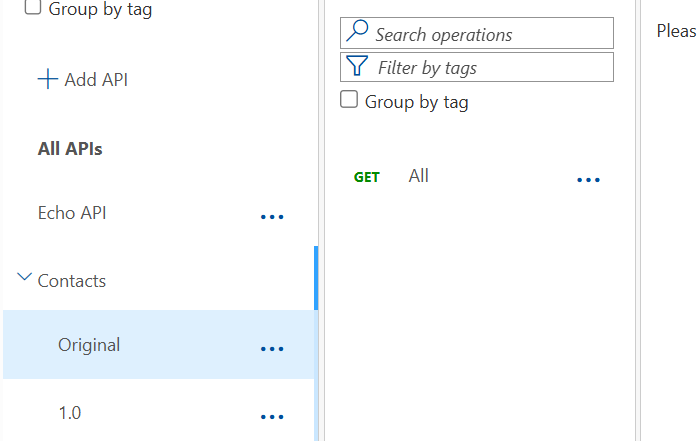The width and height of the screenshot is (697, 441).
Task: Enable Group by tag for operations
Action: (x=349, y=99)
